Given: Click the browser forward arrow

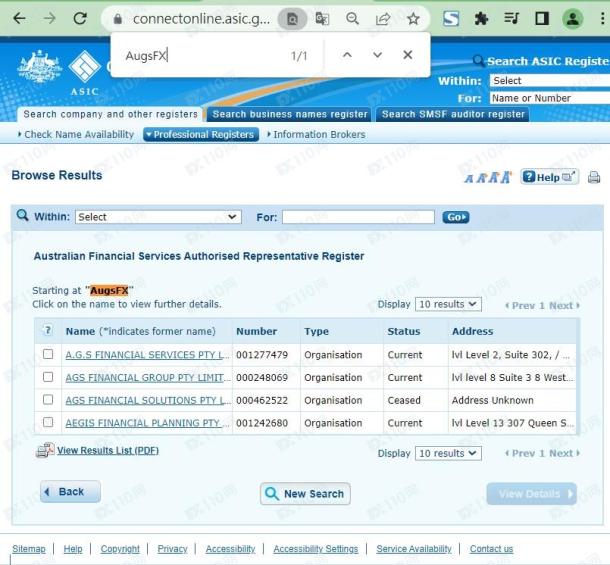Looking at the screenshot, I should click(x=49, y=18).
